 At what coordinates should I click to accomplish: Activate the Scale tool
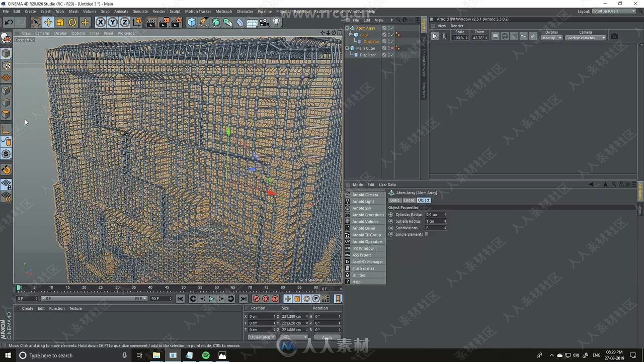tap(60, 22)
